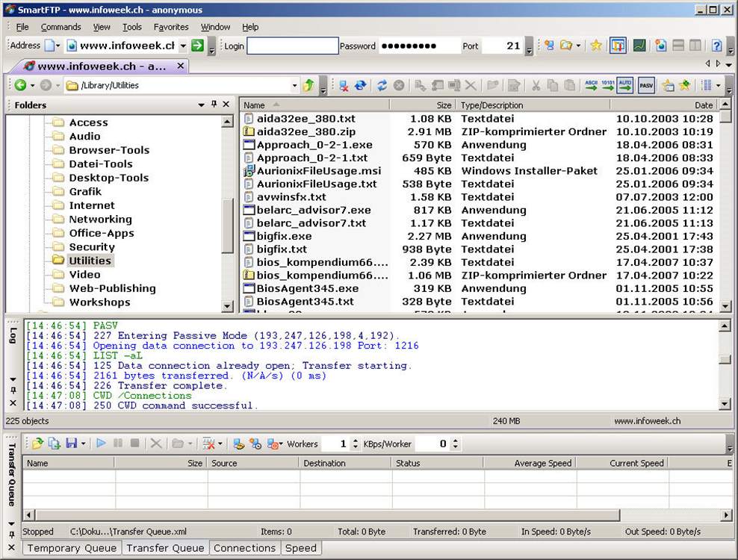Viewport: 738px width, 560px height.
Task: Select AUTO transfer mode icon
Action: [x=624, y=85]
